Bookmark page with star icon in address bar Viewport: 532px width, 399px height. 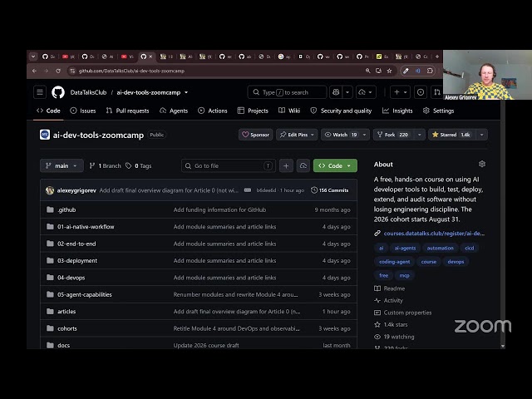(x=390, y=71)
